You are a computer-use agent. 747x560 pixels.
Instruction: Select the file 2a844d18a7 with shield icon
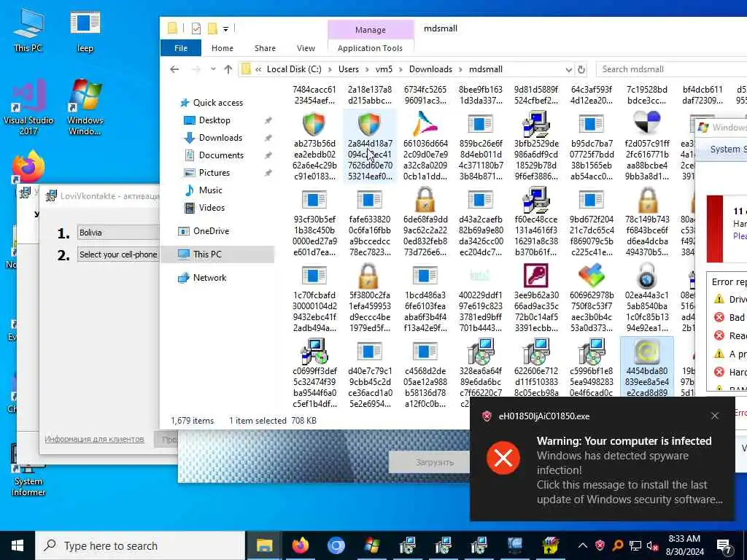(x=370, y=146)
